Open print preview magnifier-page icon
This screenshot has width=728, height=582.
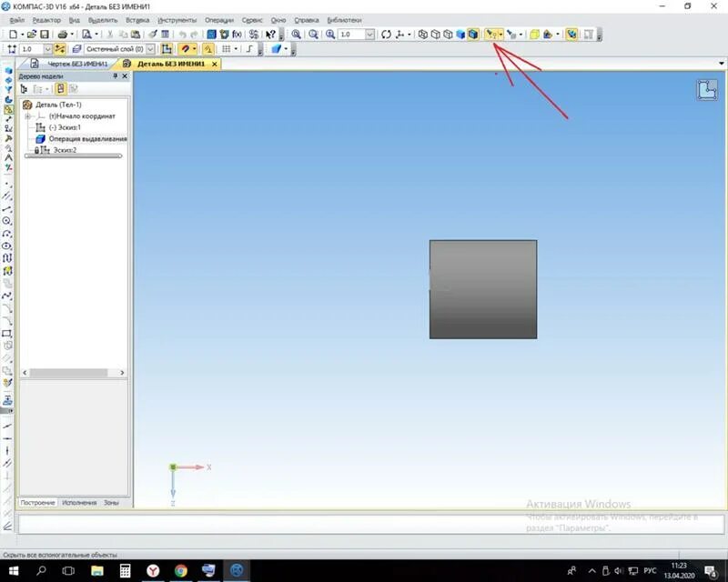86,35
